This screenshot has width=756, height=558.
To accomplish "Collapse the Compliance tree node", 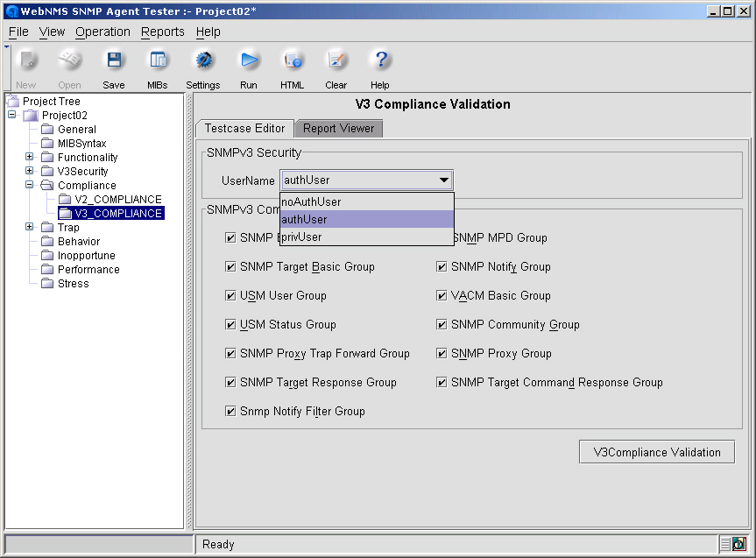I will (x=30, y=185).
